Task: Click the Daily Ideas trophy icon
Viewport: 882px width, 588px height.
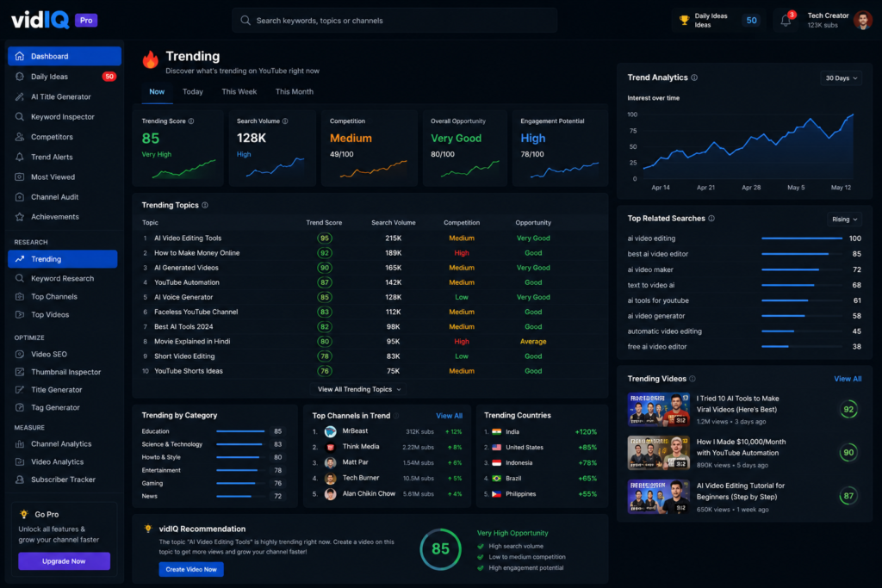Action: (x=684, y=21)
